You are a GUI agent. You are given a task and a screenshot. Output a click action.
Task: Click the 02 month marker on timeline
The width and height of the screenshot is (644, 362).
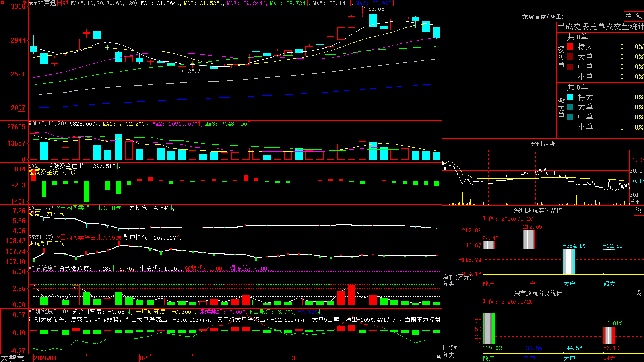143,358
